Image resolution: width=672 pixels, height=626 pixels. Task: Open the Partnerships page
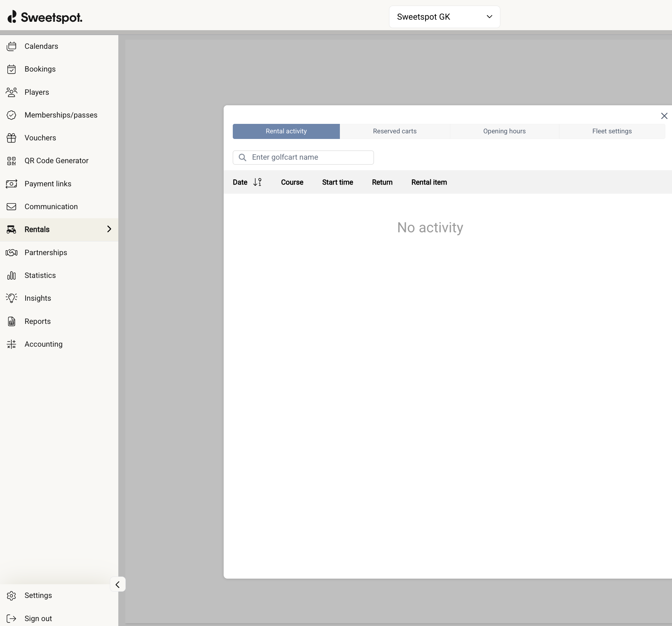coord(59,253)
